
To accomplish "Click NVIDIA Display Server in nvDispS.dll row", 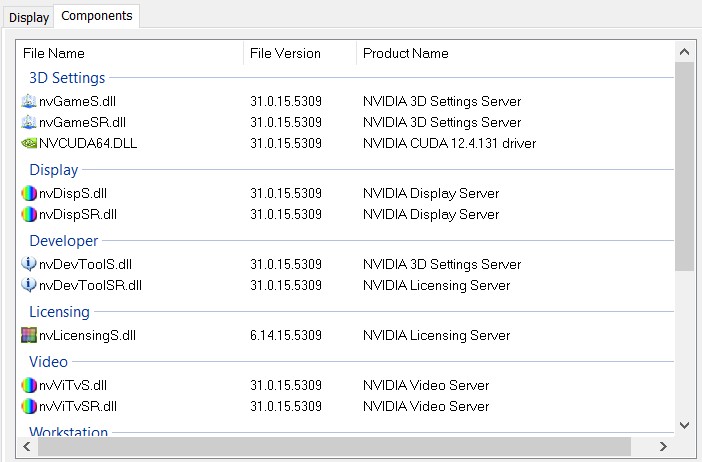I will pyautogui.click(x=431, y=193).
